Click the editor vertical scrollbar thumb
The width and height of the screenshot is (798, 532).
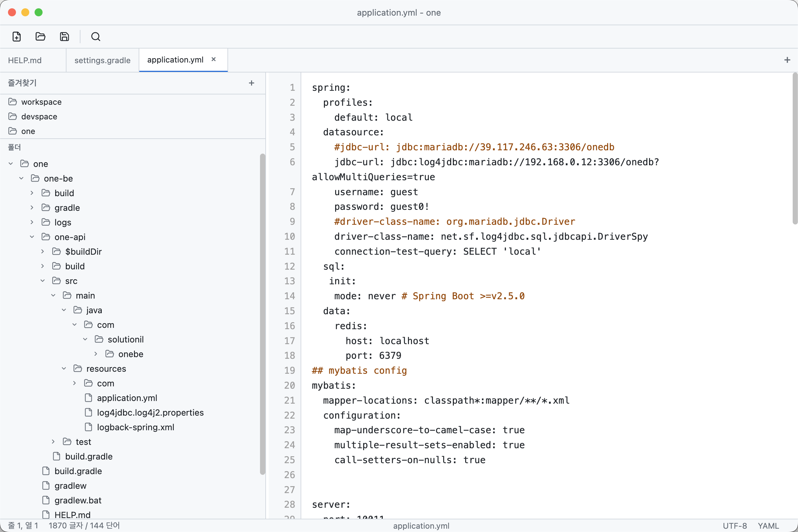click(794, 149)
